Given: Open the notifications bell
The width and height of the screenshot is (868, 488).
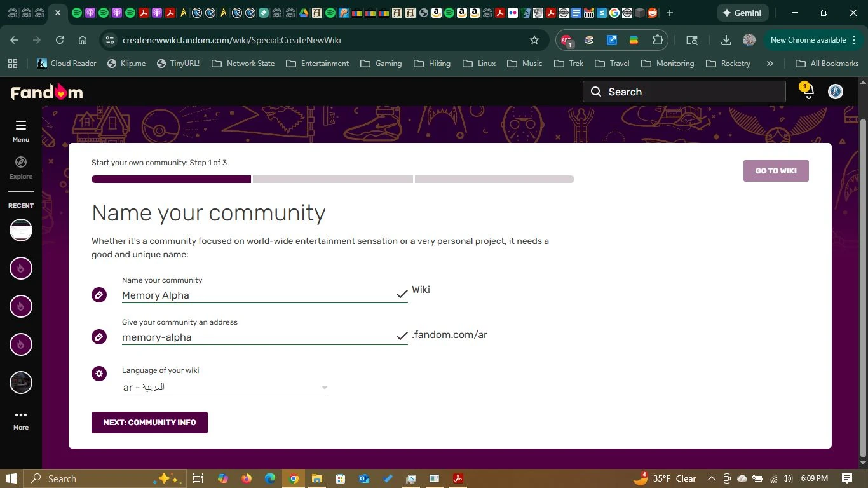Looking at the screenshot, I should tap(808, 91).
